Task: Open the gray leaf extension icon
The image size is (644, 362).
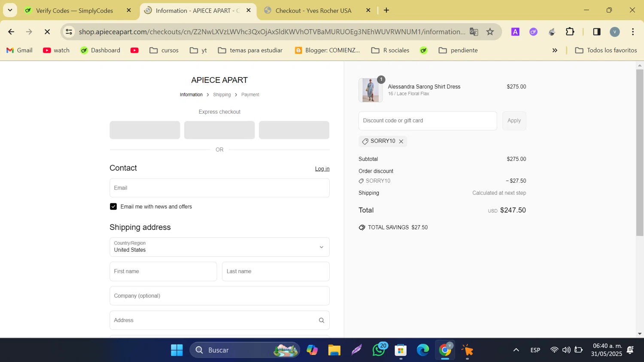Action: [552, 32]
